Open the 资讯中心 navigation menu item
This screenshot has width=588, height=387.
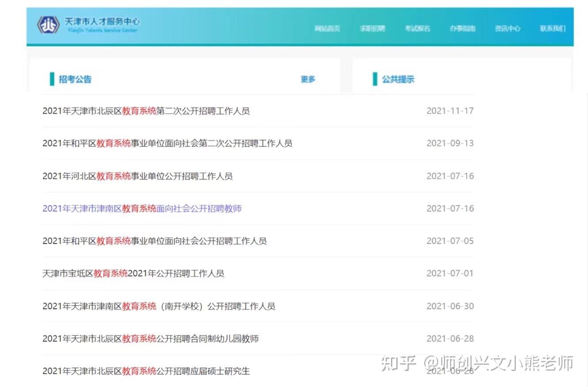pyautogui.click(x=508, y=28)
